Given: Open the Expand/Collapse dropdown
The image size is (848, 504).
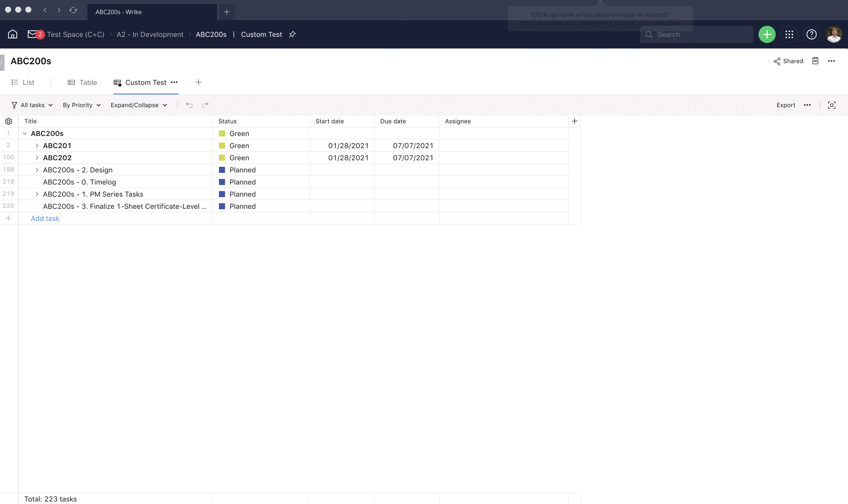Looking at the screenshot, I should tap(139, 105).
